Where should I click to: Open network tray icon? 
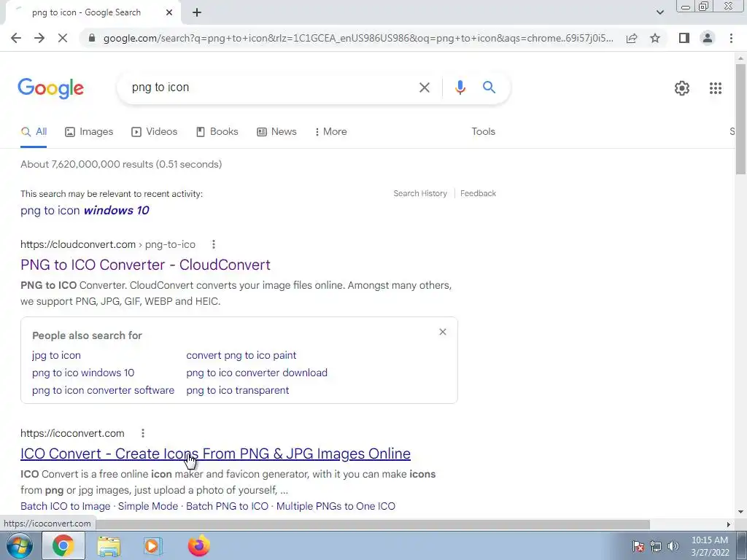pyautogui.click(x=656, y=546)
